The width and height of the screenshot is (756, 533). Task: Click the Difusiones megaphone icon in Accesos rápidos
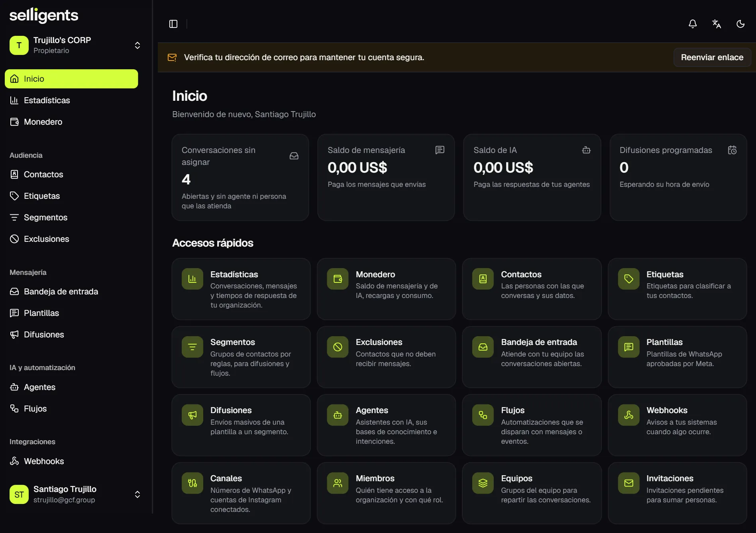(x=192, y=415)
